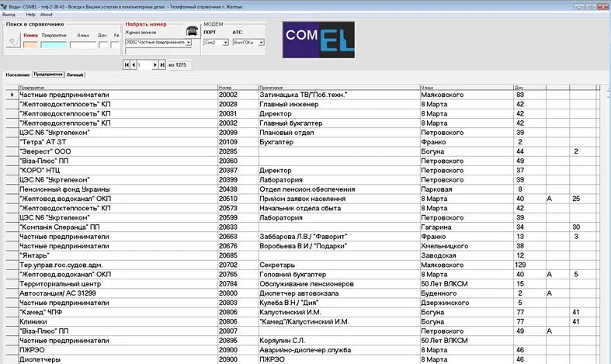Click the Гагарина street cell

click(467, 227)
